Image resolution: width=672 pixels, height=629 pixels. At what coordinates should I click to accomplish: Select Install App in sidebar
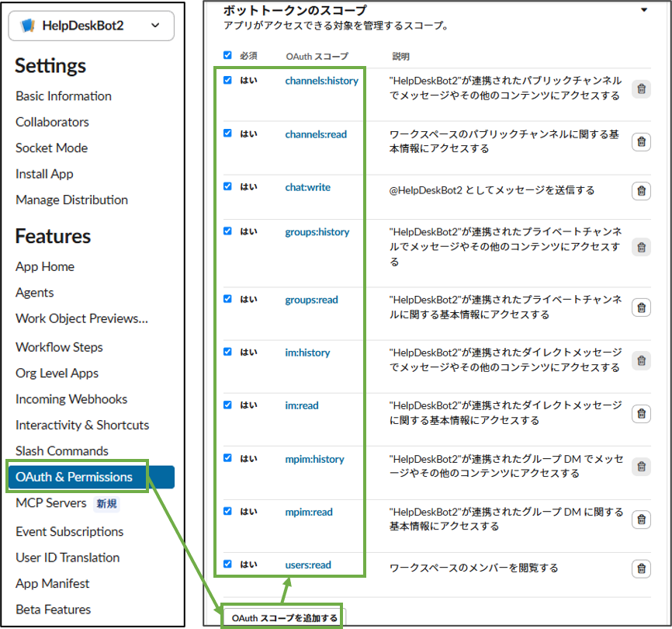coord(44,174)
